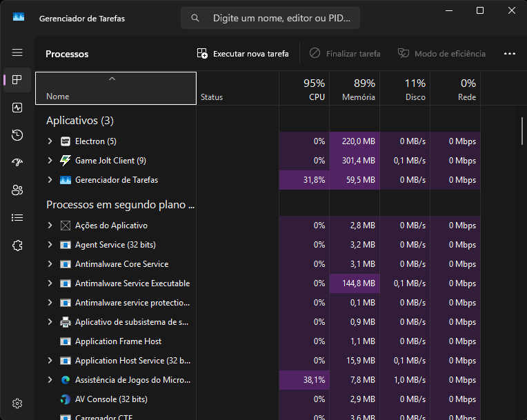Click Executar nova tarefa button
Image resolution: width=527 pixels, height=420 pixels.
tap(243, 53)
